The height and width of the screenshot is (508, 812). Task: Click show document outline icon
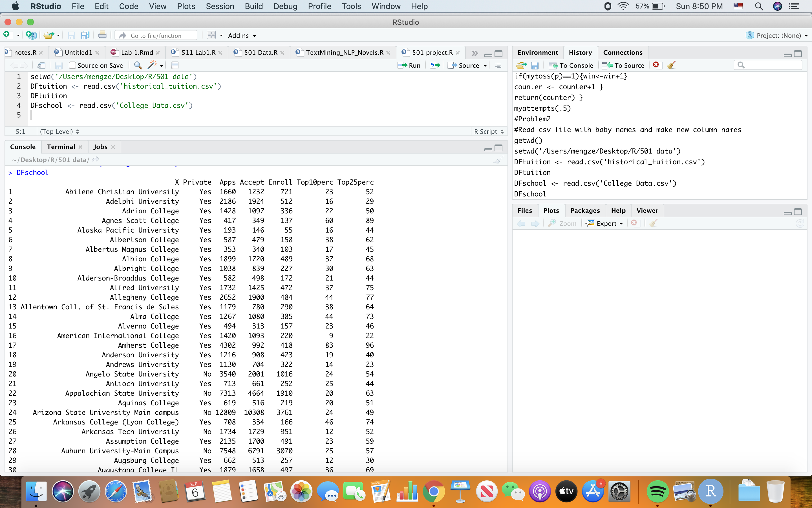[x=498, y=65]
